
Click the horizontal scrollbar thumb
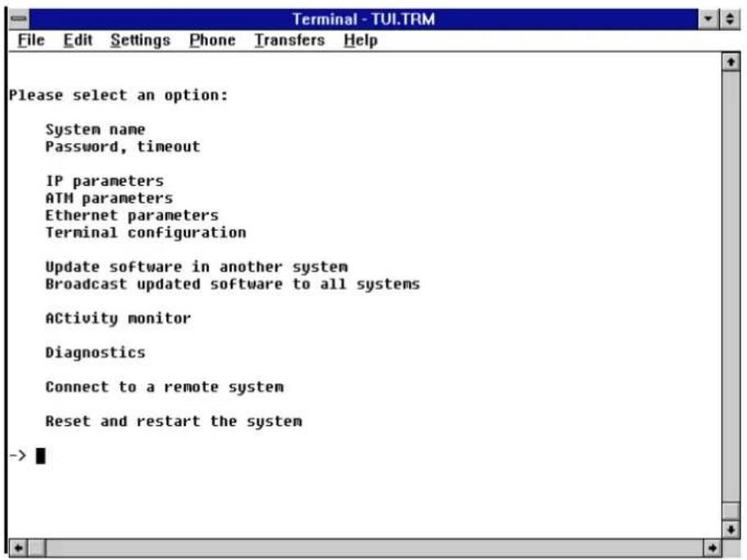coord(37,548)
